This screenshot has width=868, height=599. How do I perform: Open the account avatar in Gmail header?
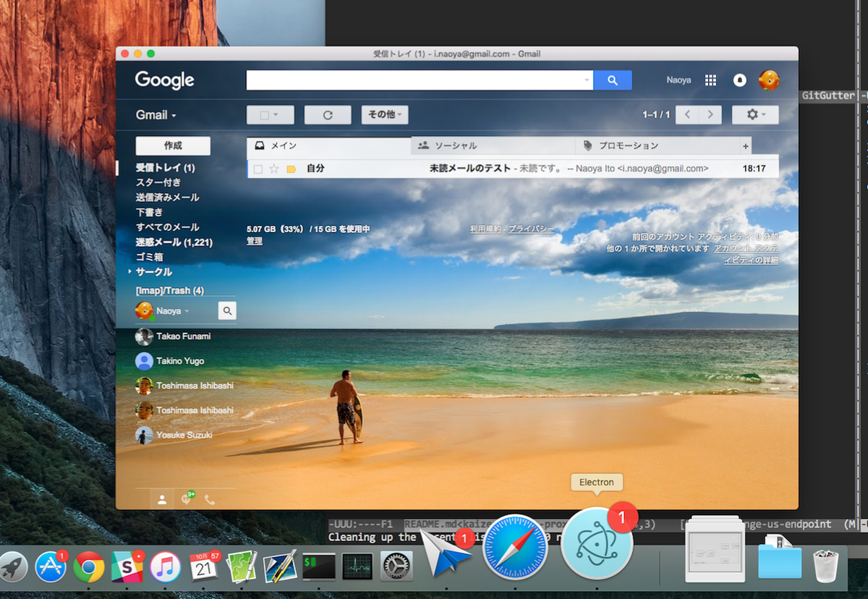[768, 80]
